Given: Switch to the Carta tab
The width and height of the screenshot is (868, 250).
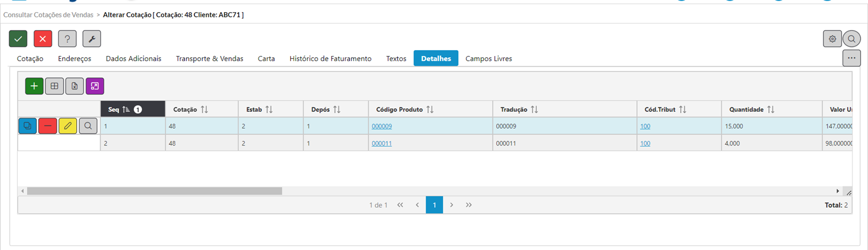Looking at the screenshot, I should pyautogui.click(x=266, y=58).
